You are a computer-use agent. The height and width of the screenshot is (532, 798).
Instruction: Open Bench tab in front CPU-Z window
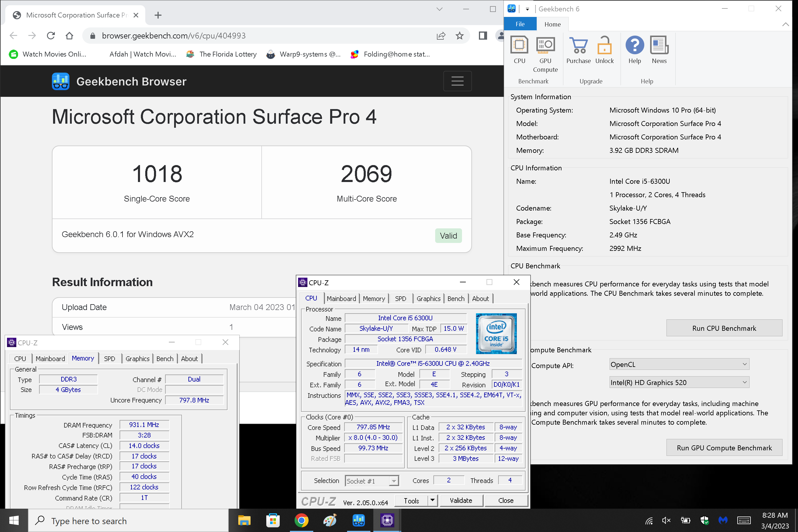tap(456, 299)
